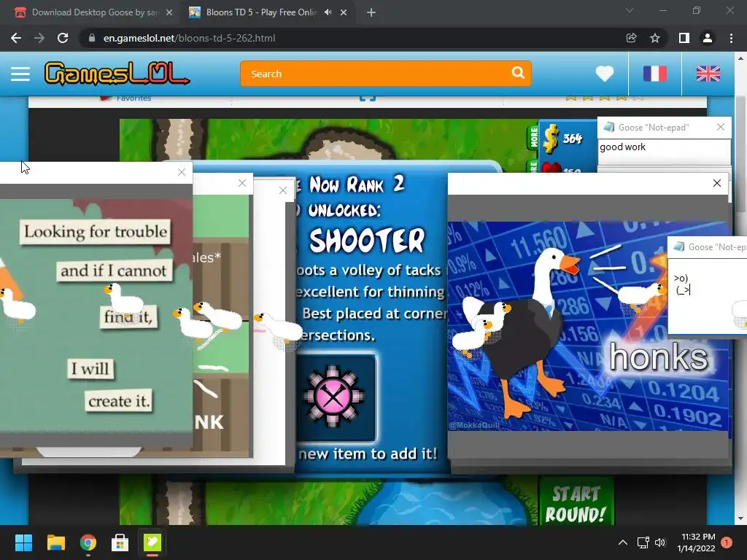Screen dimensions: 747x560
Task: Click inside the goose ASCII notepad text
Action: (682, 284)
